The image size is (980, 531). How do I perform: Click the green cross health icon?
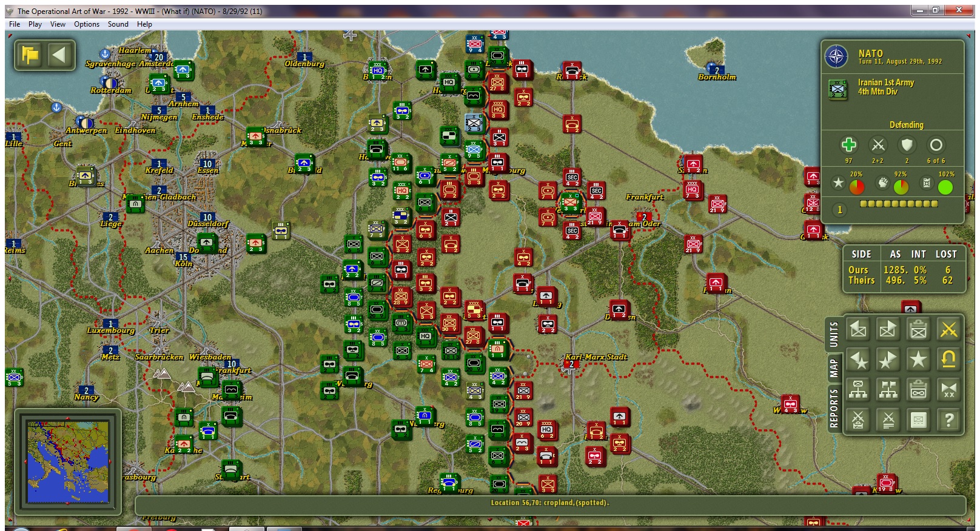click(x=848, y=145)
